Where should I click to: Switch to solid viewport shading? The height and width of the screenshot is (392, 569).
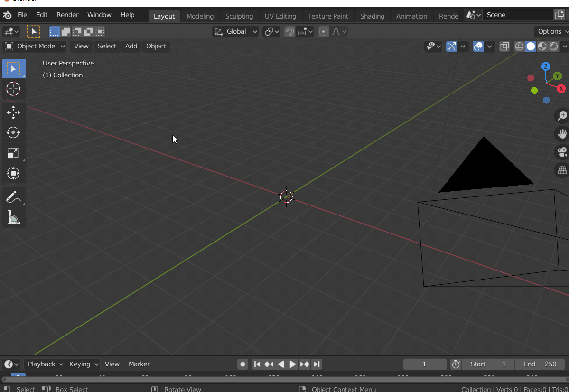pos(531,47)
